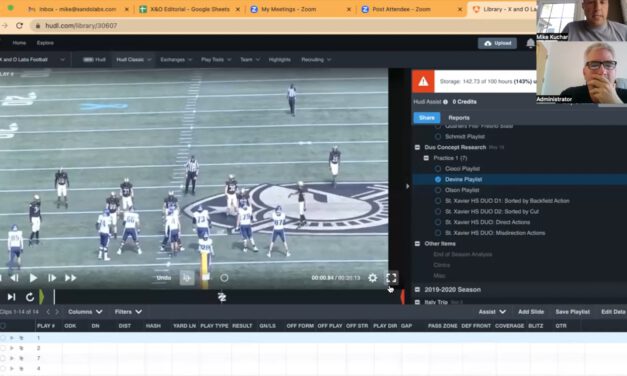Enter fullscreen video mode
The height and width of the screenshot is (376, 627).
(391, 278)
